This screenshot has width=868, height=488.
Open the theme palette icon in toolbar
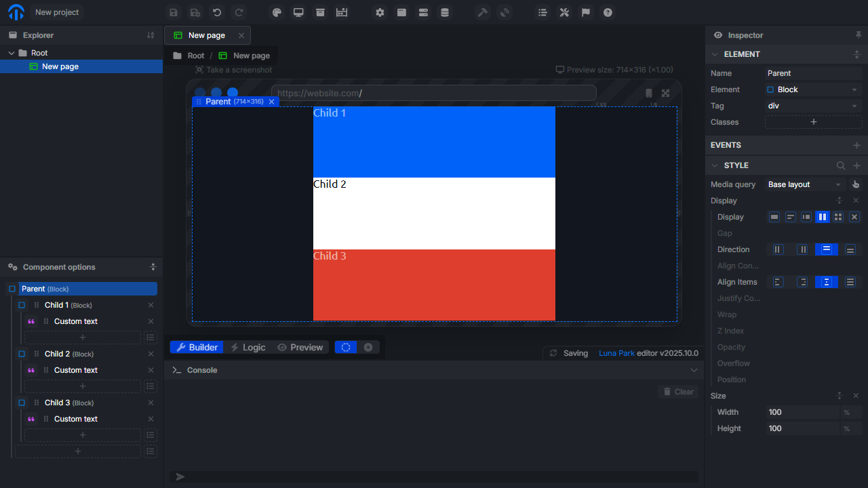point(276,12)
